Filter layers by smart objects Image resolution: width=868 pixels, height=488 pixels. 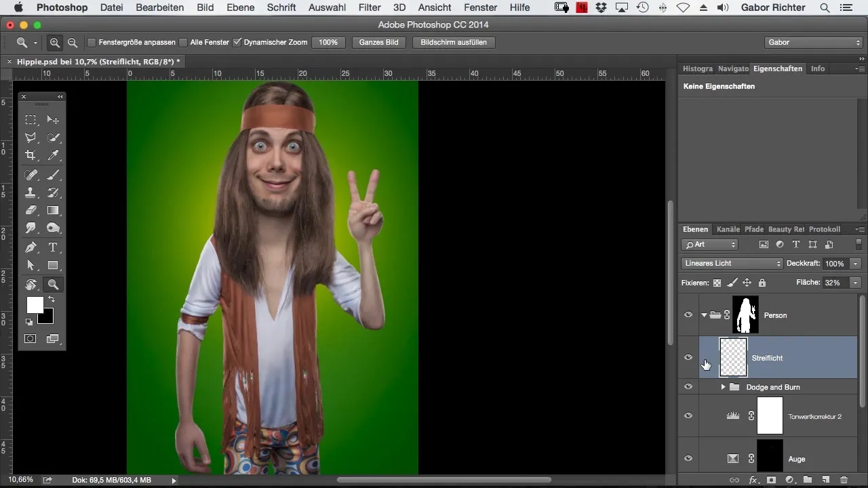[829, 245]
